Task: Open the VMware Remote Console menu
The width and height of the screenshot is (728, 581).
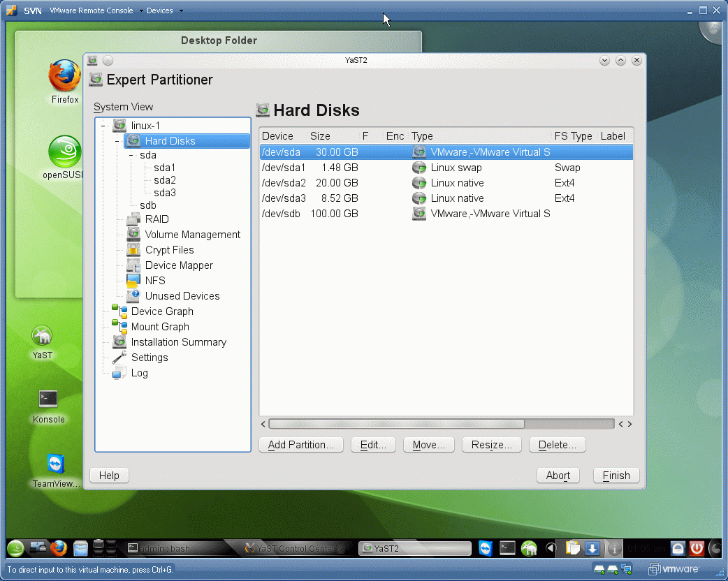Action: point(92,10)
